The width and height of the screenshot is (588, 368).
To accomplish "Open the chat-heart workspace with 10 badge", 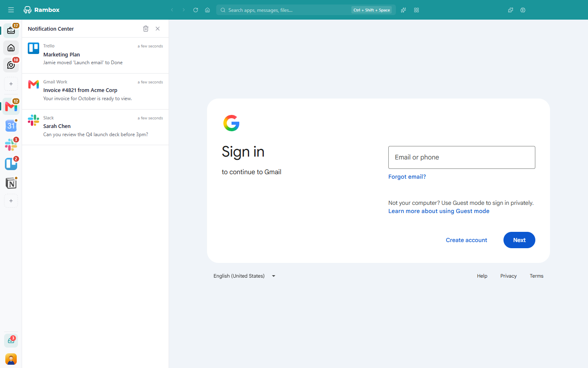I will point(11,65).
